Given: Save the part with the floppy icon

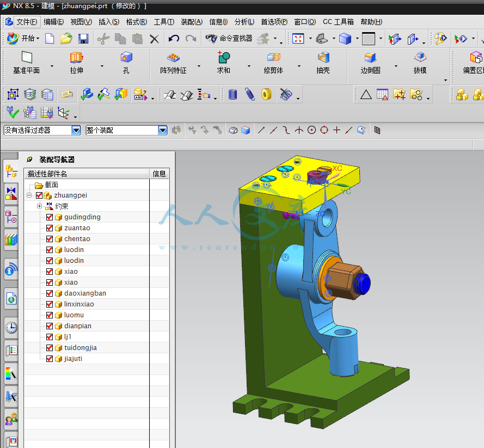Looking at the screenshot, I should pyautogui.click(x=83, y=39).
